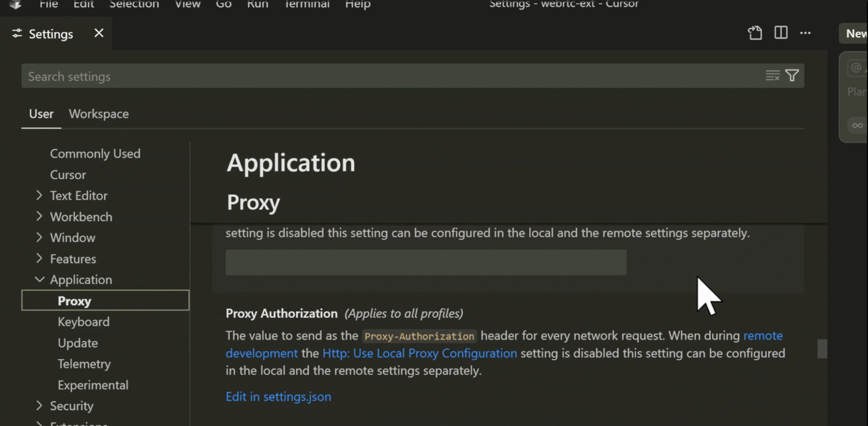
Task: Click the Split Editor Right icon
Action: (781, 33)
